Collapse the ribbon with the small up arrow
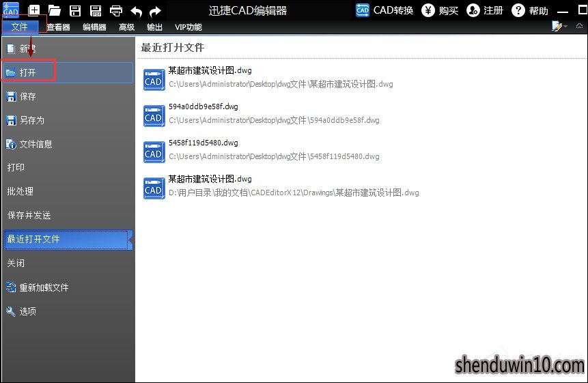This screenshot has width=588, height=383. coord(579,26)
